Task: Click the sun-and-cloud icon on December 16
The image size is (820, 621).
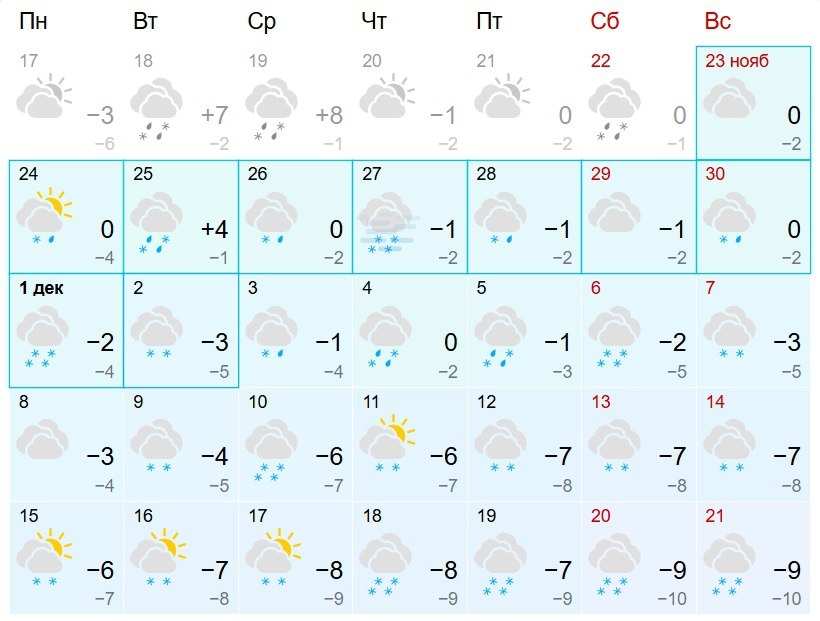Action: click(160, 555)
